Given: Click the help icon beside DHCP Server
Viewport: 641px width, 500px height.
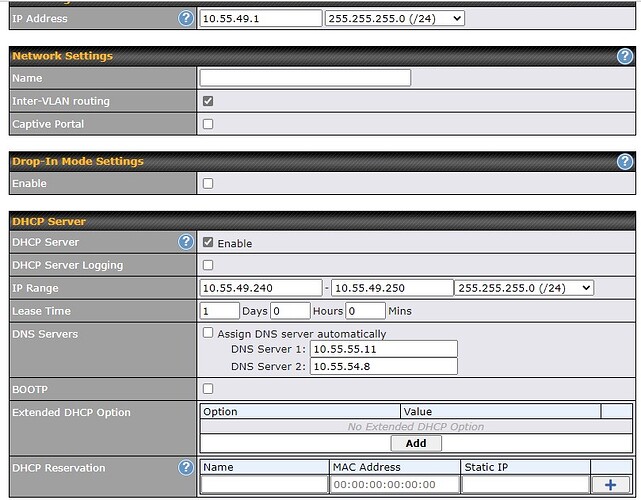Looking at the screenshot, I should pyautogui.click(x=185, y=242).
